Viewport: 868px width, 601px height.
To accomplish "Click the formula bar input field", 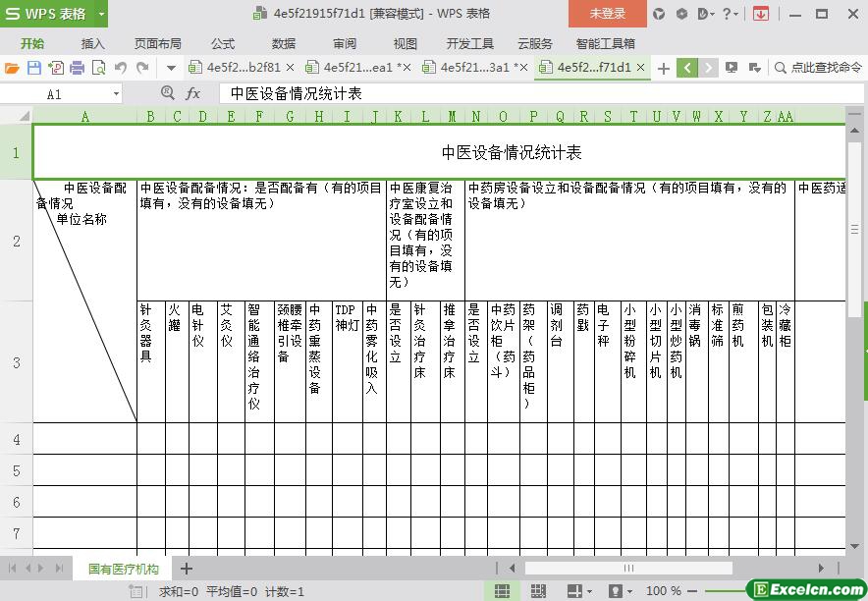I will click(x=530, y=93).
